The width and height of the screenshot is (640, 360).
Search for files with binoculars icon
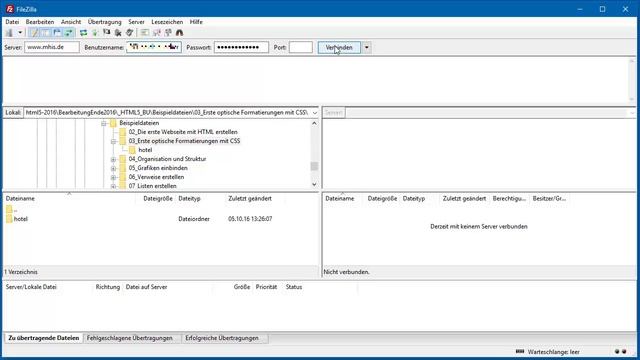(x=179, y=33)
